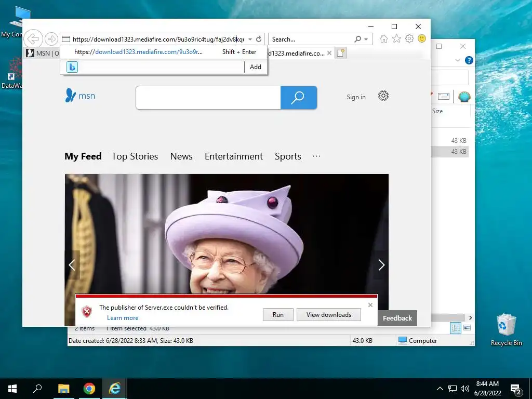Click the msn butterfly logo
Screen dimensions: 532x399
coord(81,96)
